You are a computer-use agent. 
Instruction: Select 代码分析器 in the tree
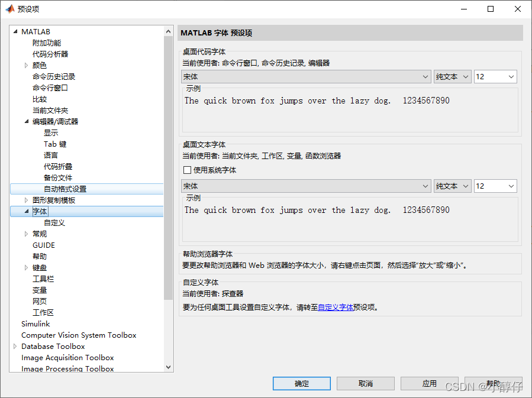[x=50, y=54]
